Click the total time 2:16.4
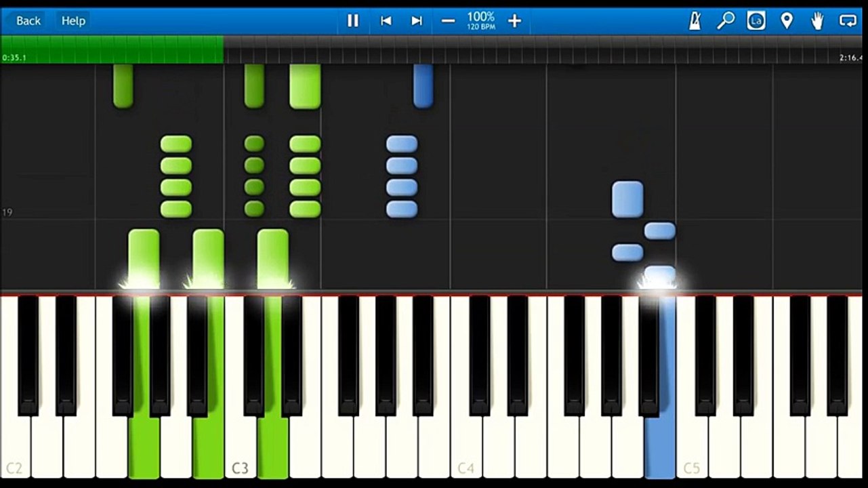This screenshot has width=868, height=488. (x=851, y=58)
